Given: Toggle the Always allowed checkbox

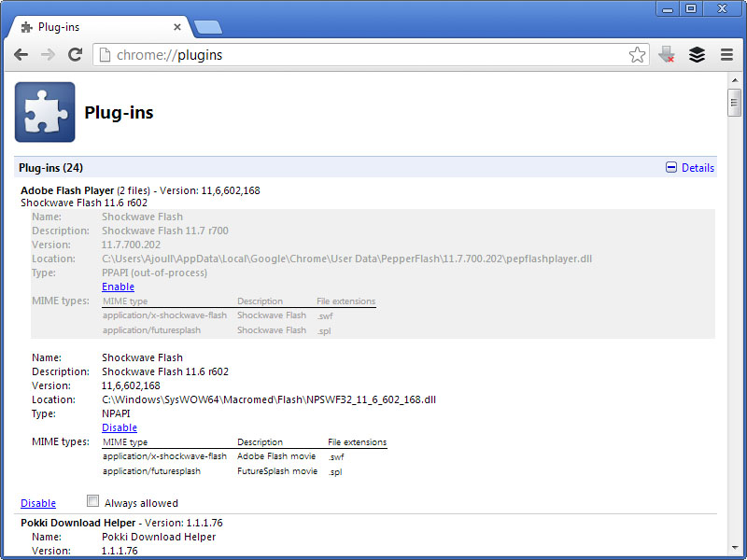Looking at the screenshot, I should tap(92, 501).
